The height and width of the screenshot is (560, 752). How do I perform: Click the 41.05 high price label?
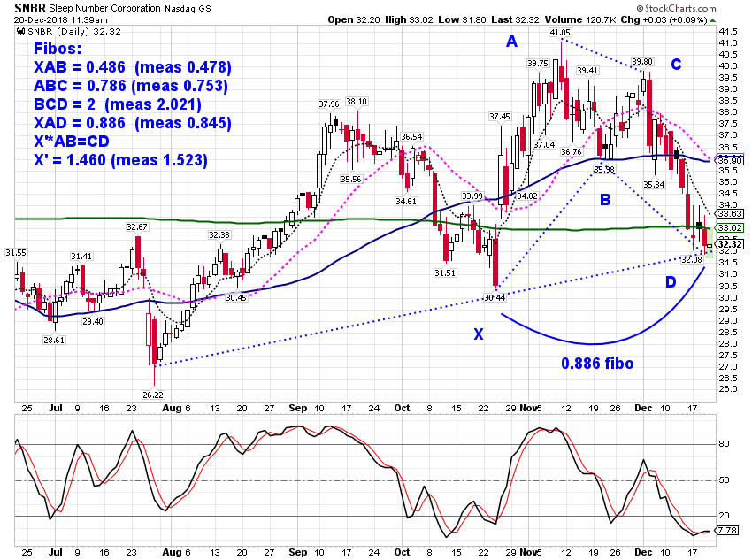[560, 33]
